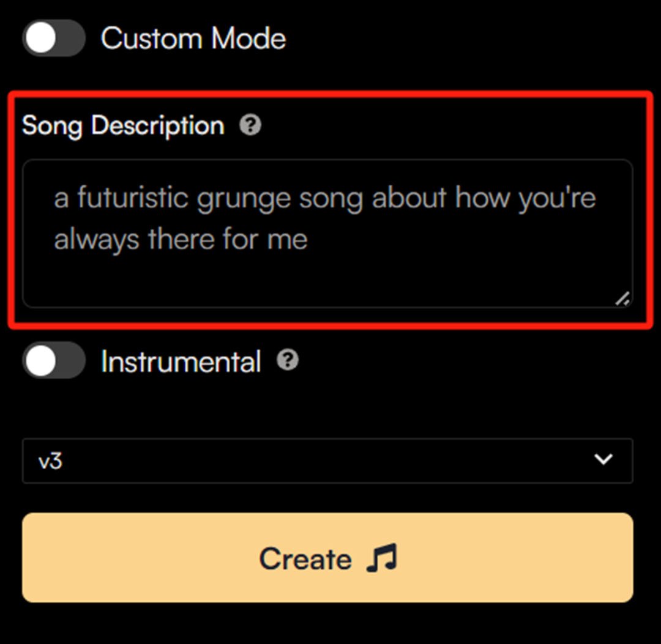Click the Custom Mode label text

pyautogui.click(x=193, y=39)
